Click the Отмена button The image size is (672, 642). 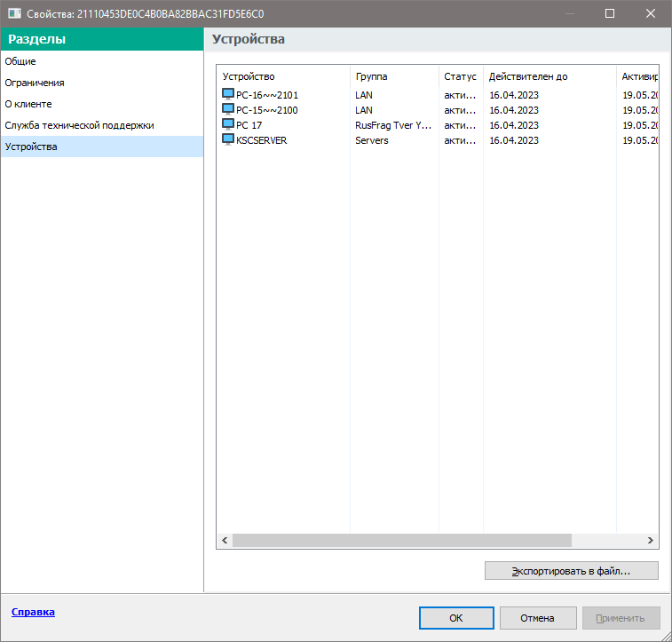click(x=538, y=618)
